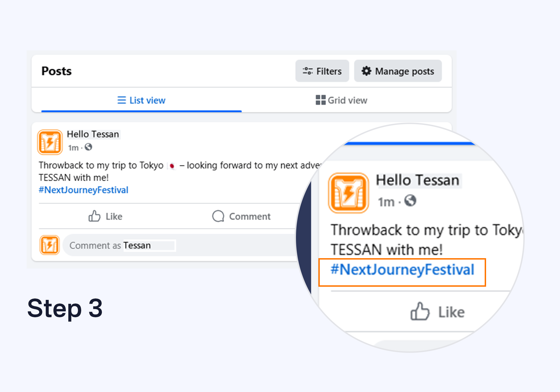Click the public globe privacy icon
The width and height of the screenshot is (560, 392).
click(88, 147)
